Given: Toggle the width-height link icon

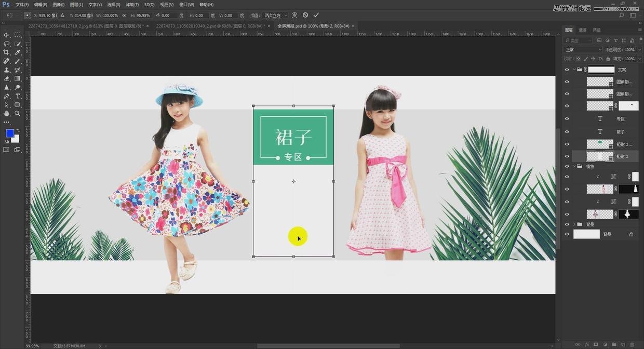Looking at the screenshot, I should point(124,16).
